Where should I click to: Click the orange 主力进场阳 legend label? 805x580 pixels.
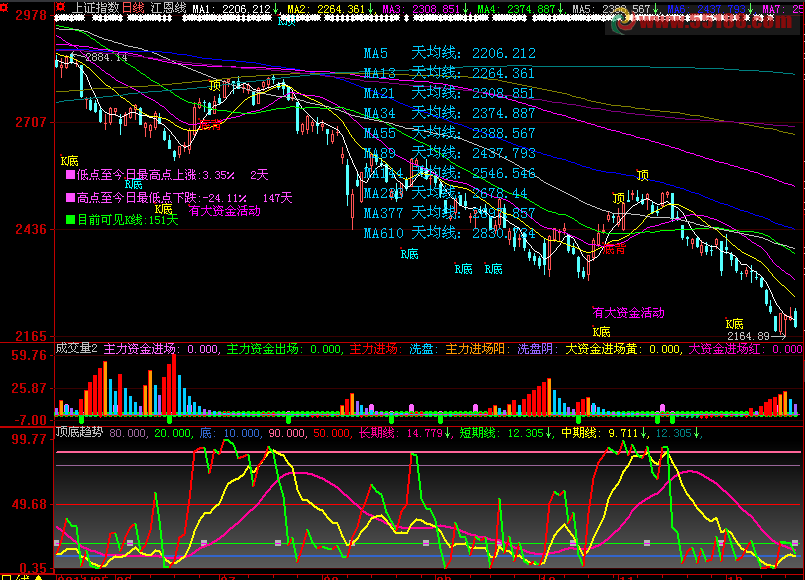pyautogui.click(x=476, y=349)
